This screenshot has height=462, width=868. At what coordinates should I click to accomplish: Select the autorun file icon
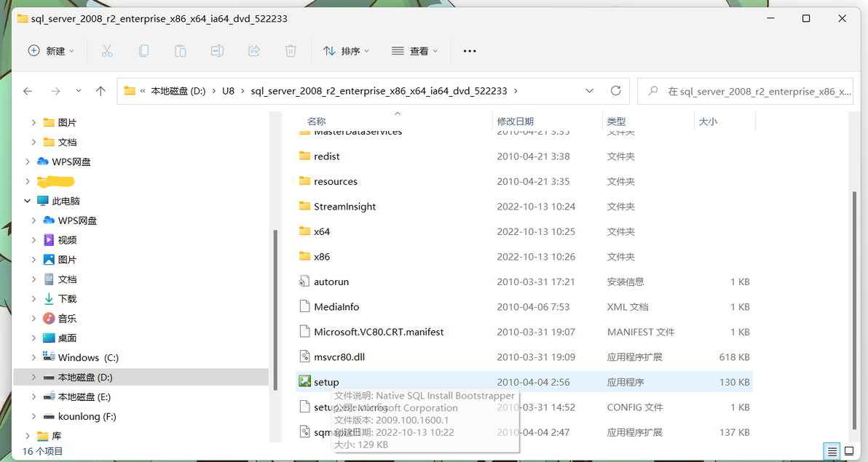tap(304, 281)
